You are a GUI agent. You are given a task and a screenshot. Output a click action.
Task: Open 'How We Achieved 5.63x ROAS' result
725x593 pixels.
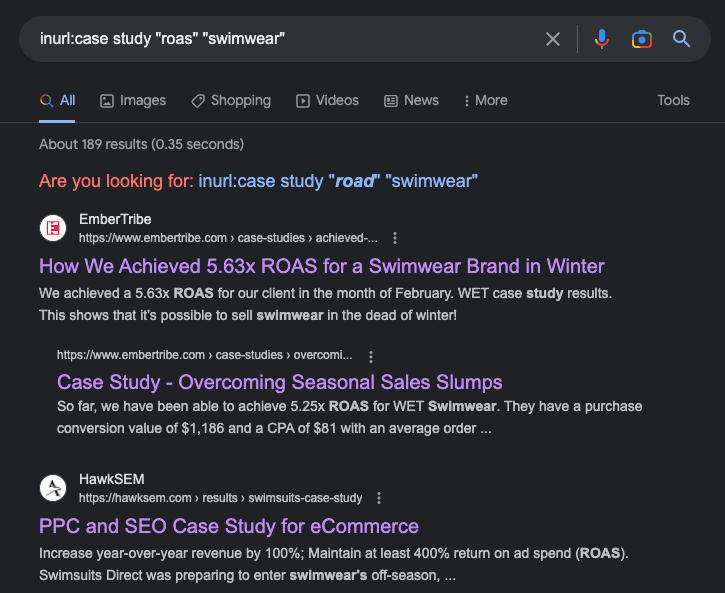322,266
